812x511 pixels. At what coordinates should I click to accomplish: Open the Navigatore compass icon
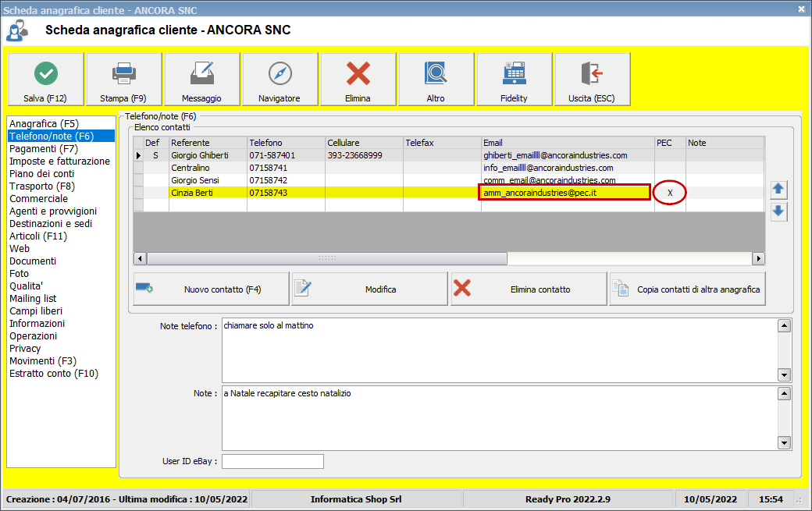click(280, 73)
